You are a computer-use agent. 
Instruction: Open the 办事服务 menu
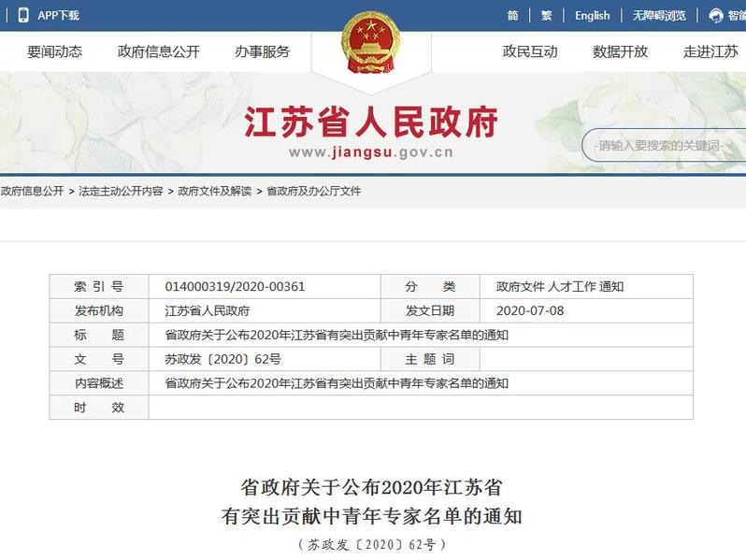(x=262, y=51)
